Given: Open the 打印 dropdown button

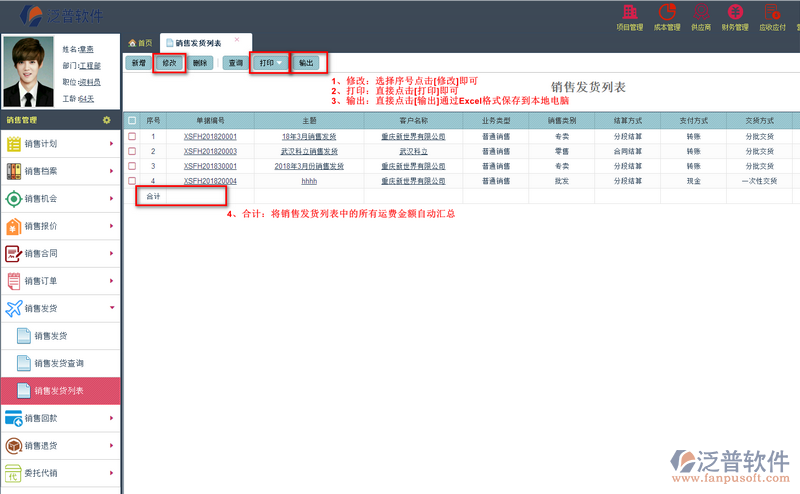Looking at the screenshot, I should pyautogui.click(x=270, y=63).
